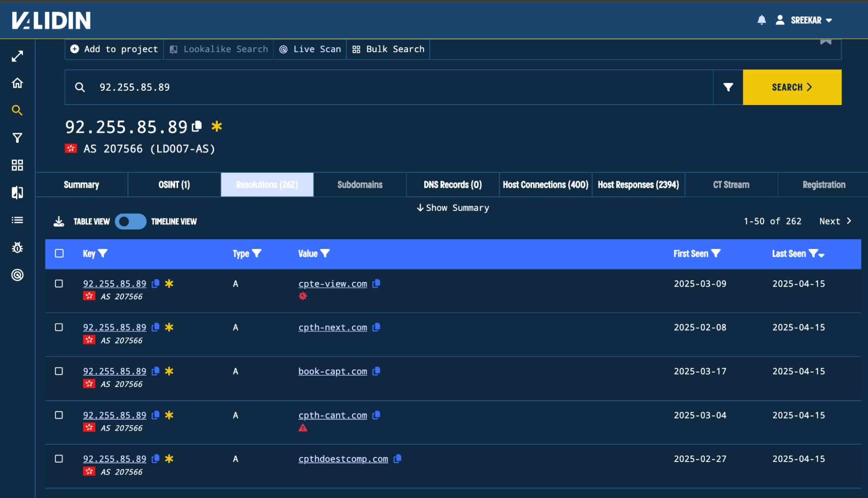Open the Last Seen column filter
868x498 pixels.
(814, 254)
